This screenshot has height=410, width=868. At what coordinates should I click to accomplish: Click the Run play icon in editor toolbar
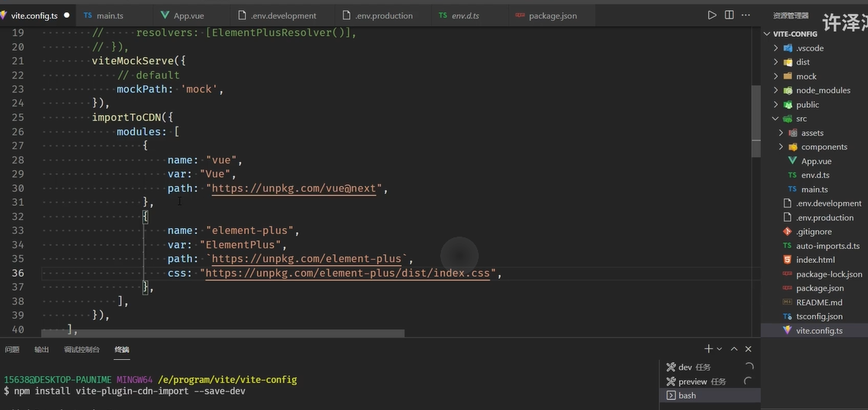(712, 15)
